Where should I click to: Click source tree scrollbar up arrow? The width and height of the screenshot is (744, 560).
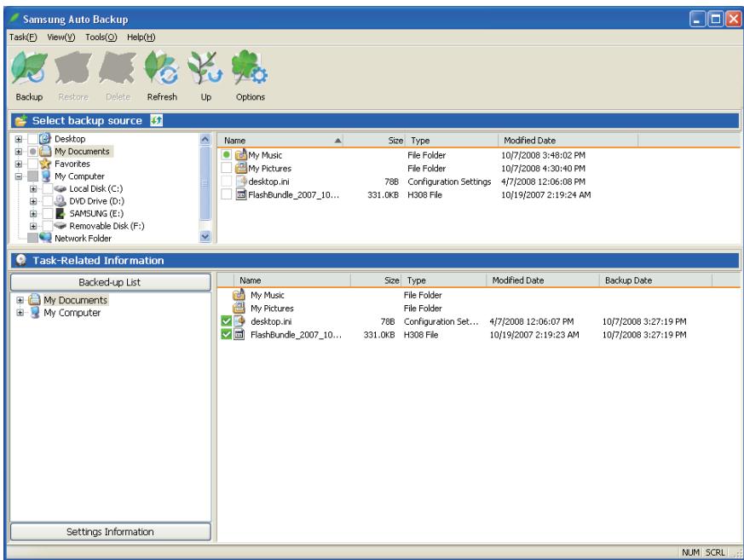click(x=205, y=139)
